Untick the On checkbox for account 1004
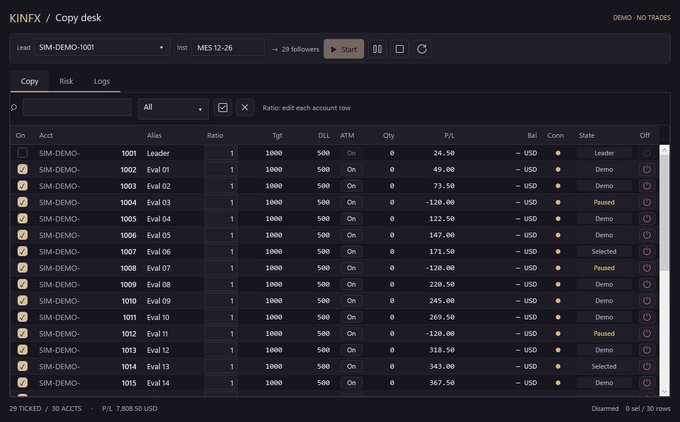Viewport: 680px width, 422px height. [x=23, y=203]
